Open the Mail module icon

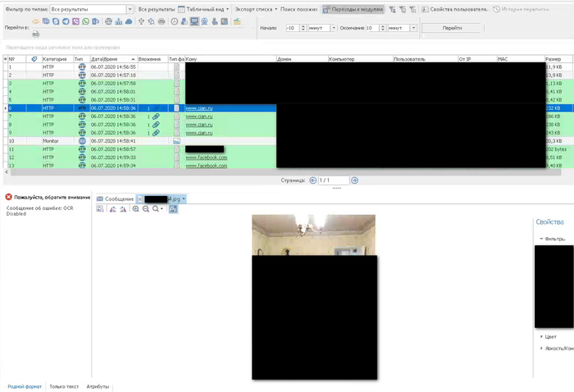(x=36, y=21)
